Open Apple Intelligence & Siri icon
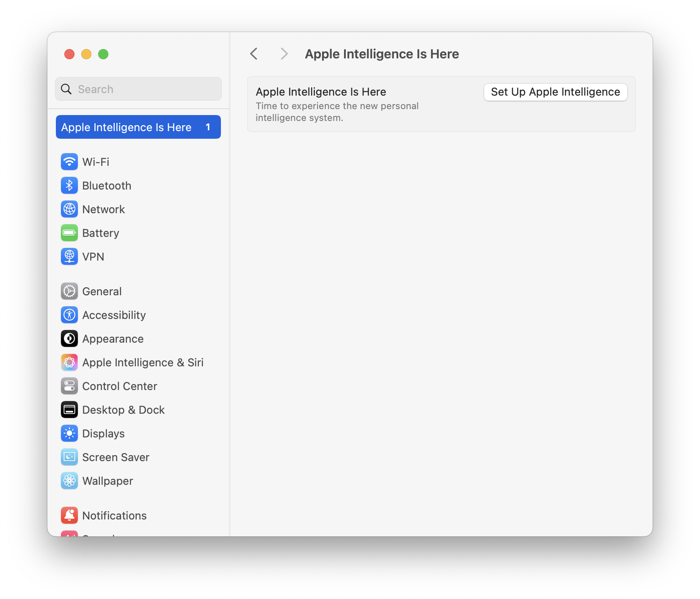700x599 pixels. 69,362
